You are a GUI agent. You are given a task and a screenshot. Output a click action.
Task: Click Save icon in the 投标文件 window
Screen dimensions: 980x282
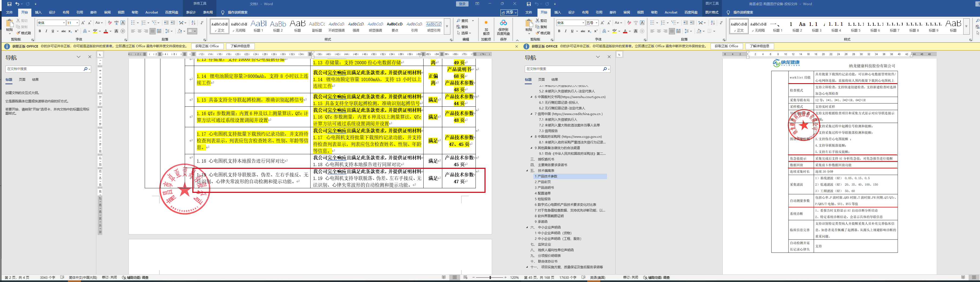point(529,4)
